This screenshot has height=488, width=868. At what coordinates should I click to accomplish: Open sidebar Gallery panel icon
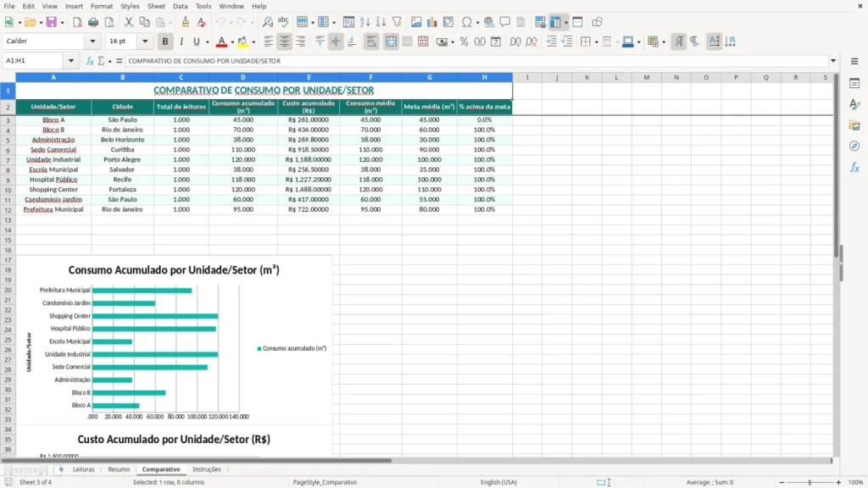tap(854, 125)
